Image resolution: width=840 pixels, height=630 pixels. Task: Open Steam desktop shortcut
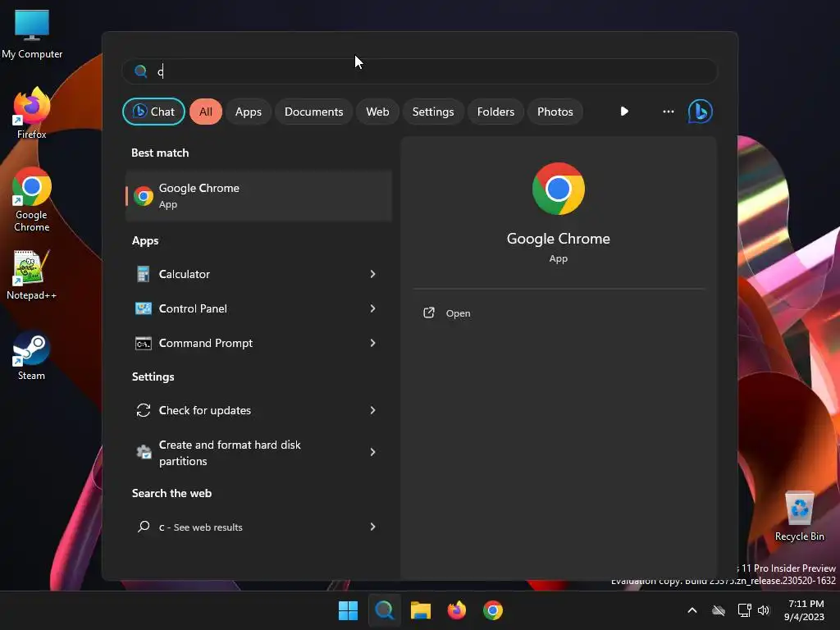click(31, 355)
